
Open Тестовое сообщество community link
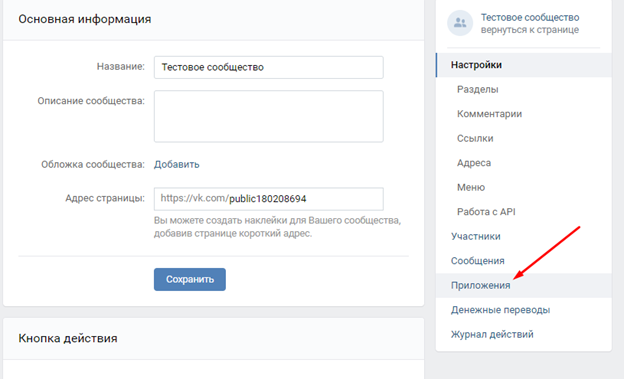530,18
